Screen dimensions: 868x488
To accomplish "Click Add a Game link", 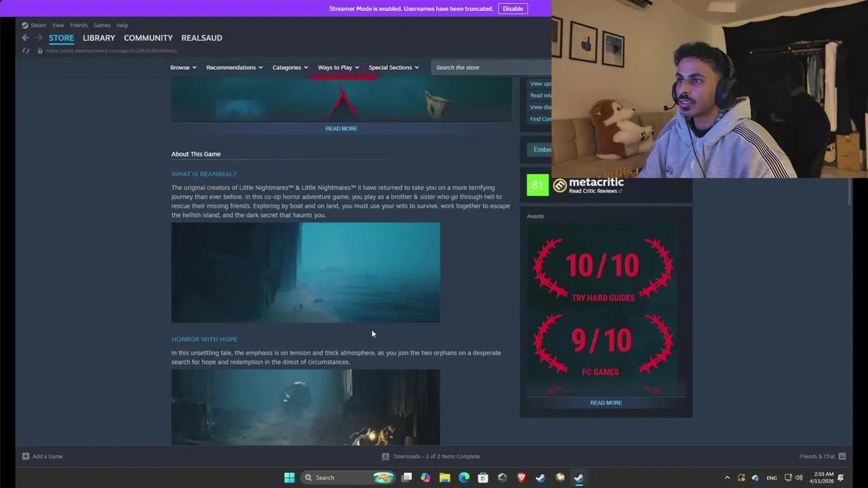I will click(x=47, y=456).
